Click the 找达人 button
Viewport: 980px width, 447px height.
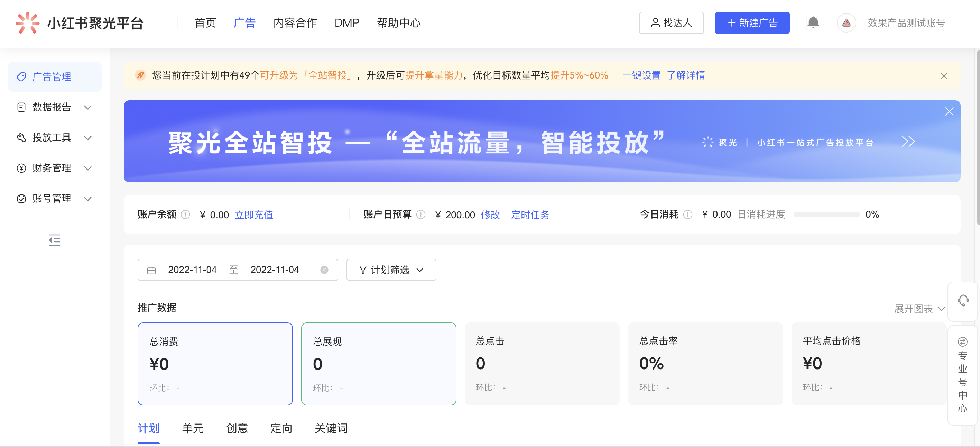pyautogui.click(x=671, y=23)
